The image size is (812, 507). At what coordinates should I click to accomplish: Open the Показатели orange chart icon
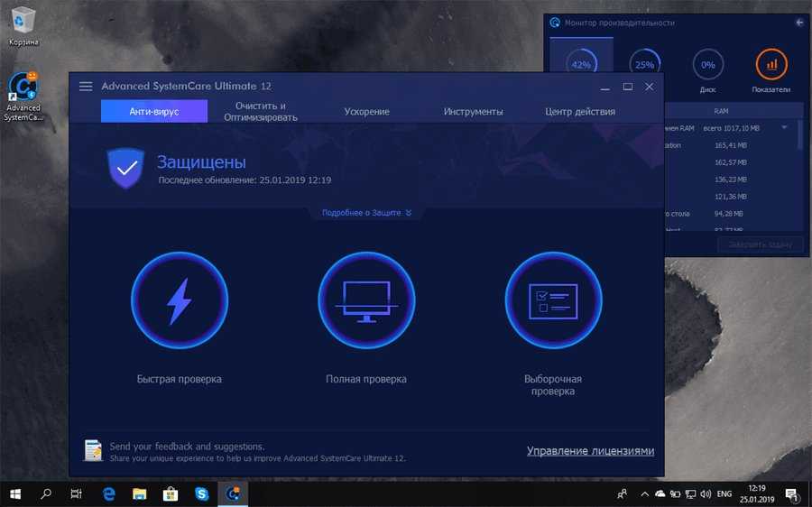coord(770,65)
